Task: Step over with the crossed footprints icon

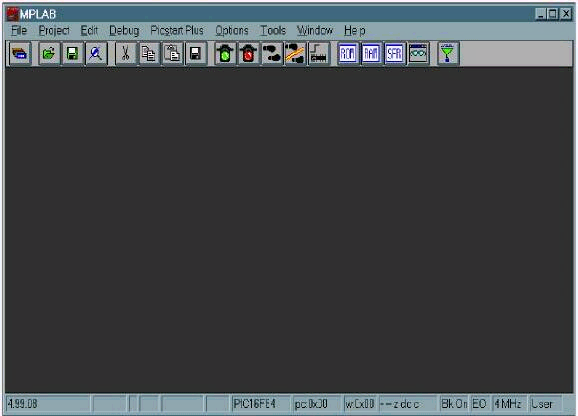Action: tap(295, 54)
